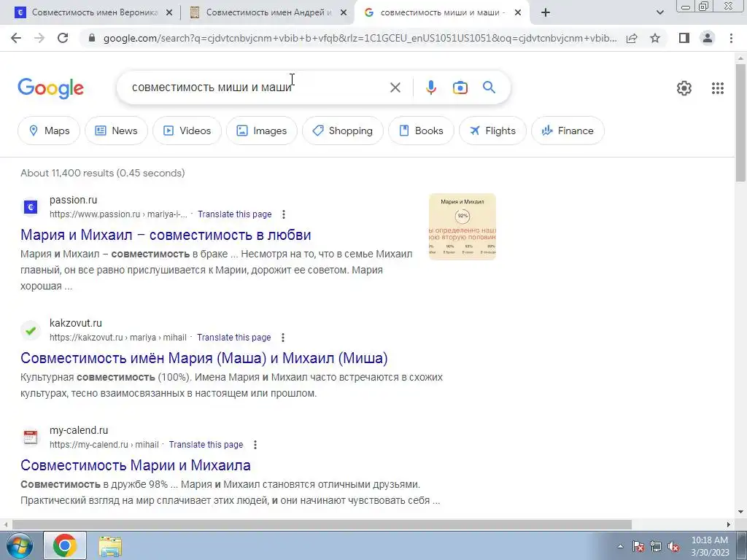Open more options for my-calend.ru result
Image resolution: width=747 pixels, height=560 pixels.
tap(255, 445)
